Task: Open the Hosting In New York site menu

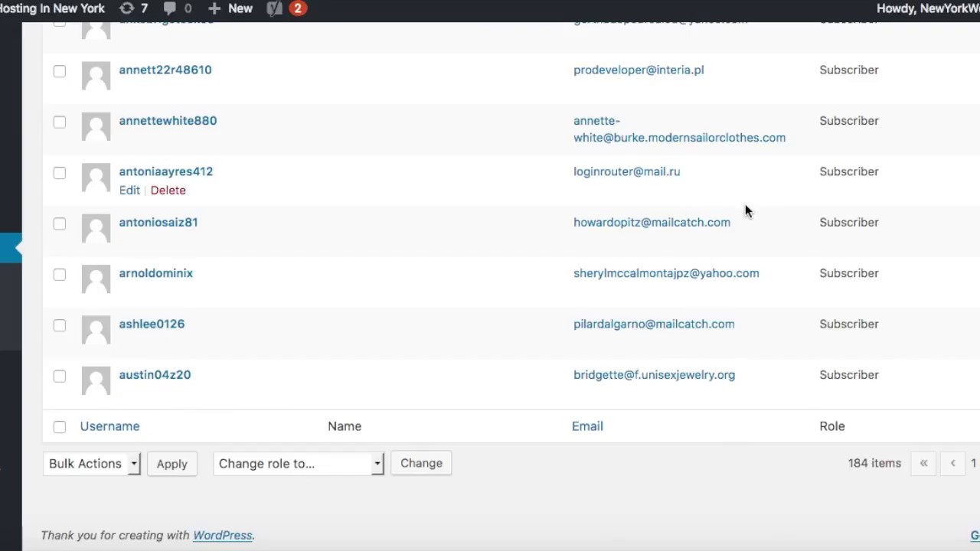Action: tap(52, 8)
